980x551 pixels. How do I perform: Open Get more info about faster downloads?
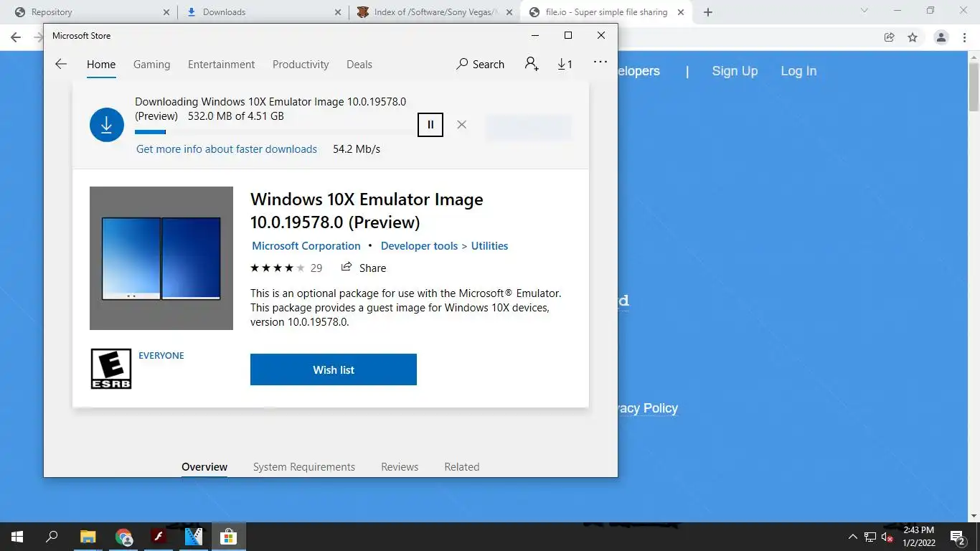tap(227, 149)
